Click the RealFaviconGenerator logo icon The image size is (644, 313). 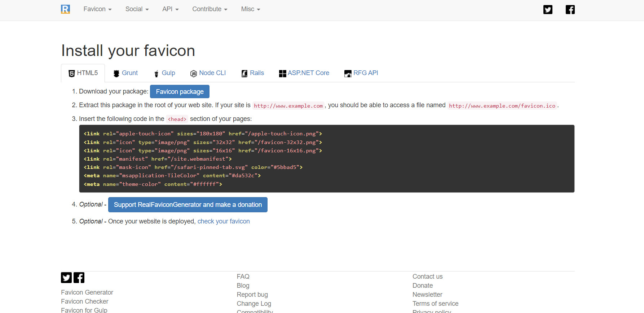[x=65, y=9]
